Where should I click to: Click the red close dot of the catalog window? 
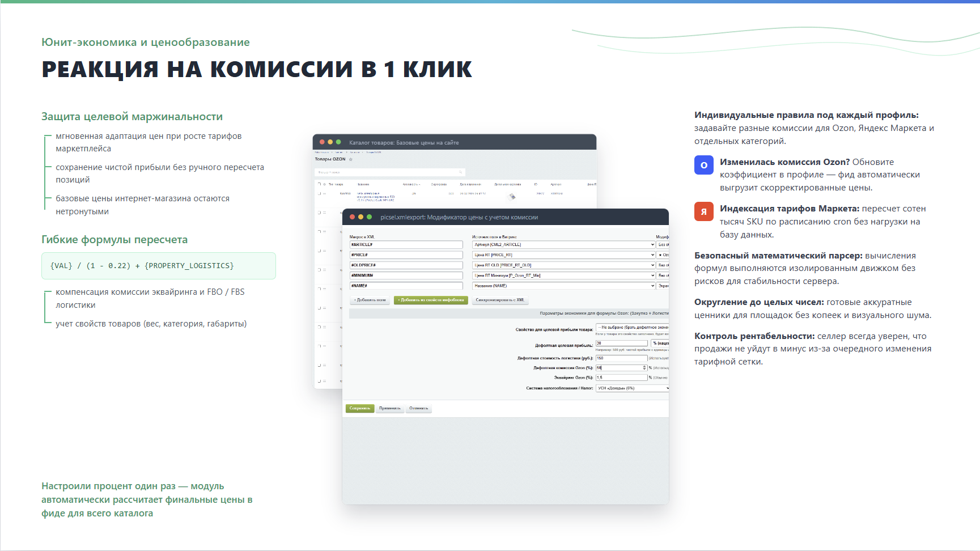pos(322,142)
